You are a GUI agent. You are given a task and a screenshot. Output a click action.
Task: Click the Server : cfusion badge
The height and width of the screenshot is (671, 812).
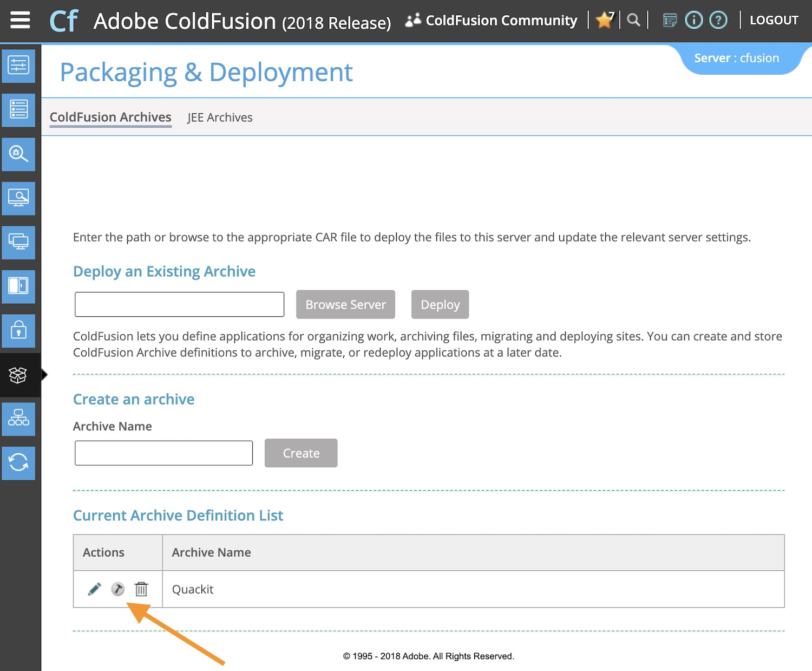pyautogui.click(x=737, y=58)
